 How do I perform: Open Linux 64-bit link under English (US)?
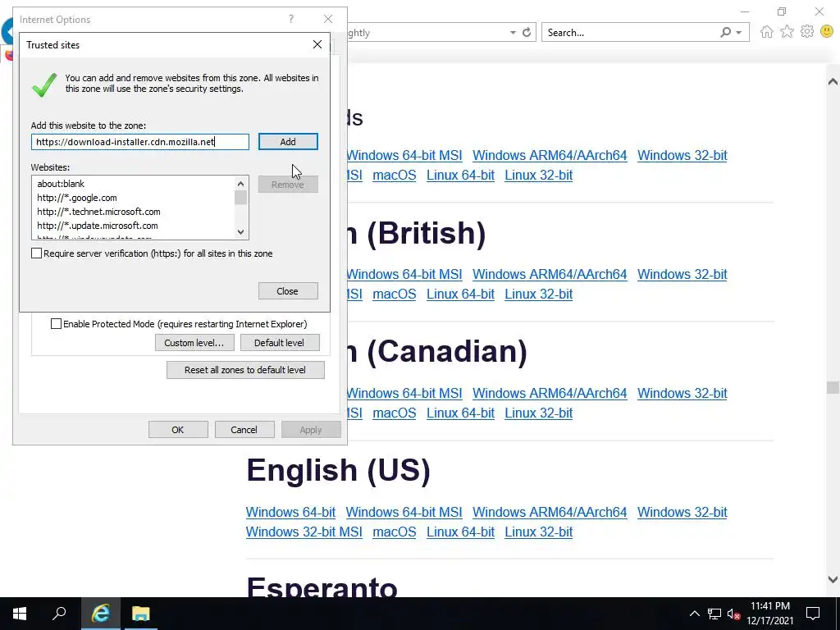[460, 532]
